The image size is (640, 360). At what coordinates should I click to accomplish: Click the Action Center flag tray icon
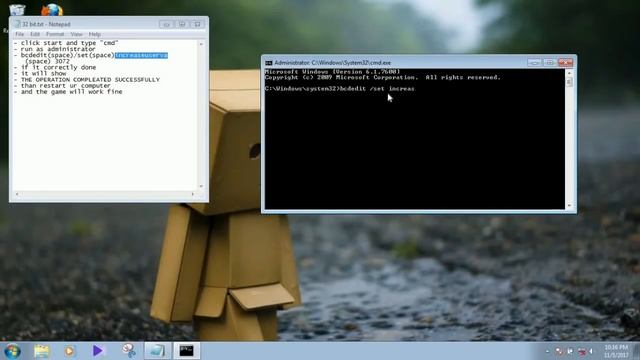point(570,351)
